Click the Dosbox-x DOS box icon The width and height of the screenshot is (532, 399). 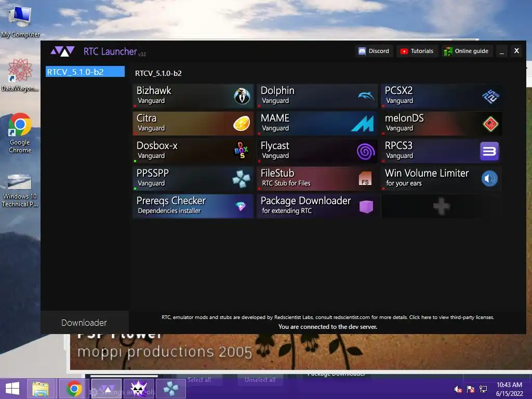point(241,150)
